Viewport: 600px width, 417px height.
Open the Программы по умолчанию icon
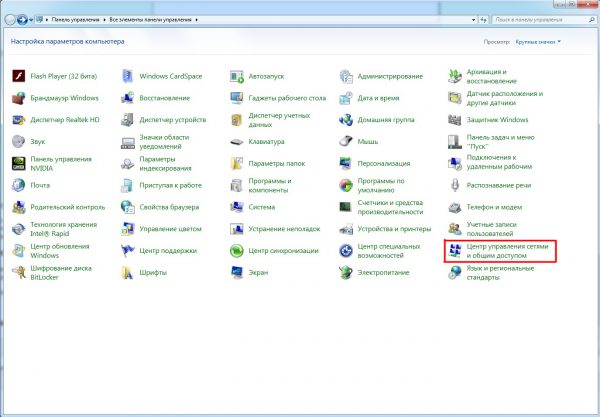(346, 185)
